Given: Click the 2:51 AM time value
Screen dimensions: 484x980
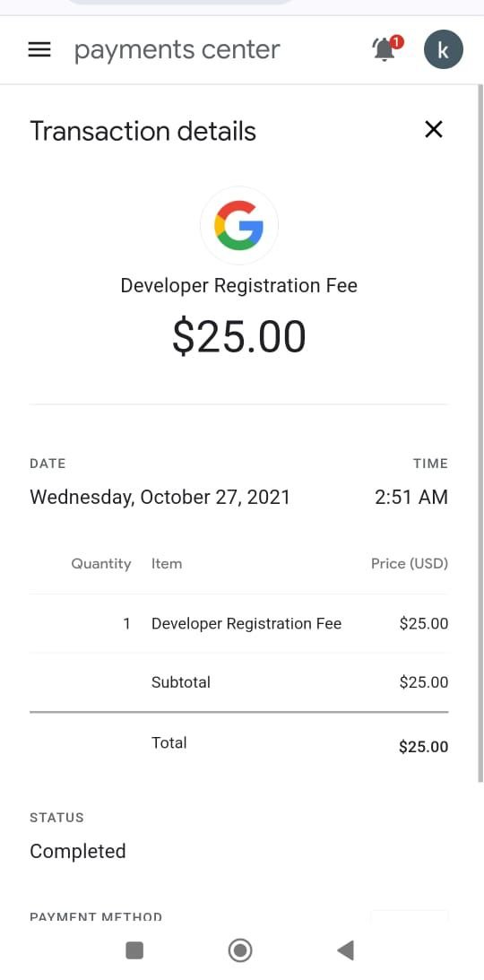Looking at the screenshot, I should (x=411, y=497).
